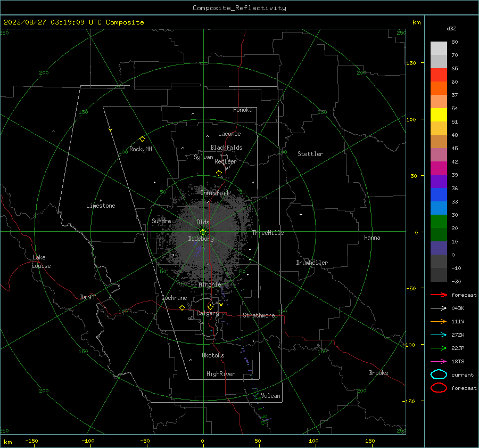This screenshot has width=479, height=448.
Task: Click yellow diamond marker near RockyMH
Action: [x=142, y=139]
